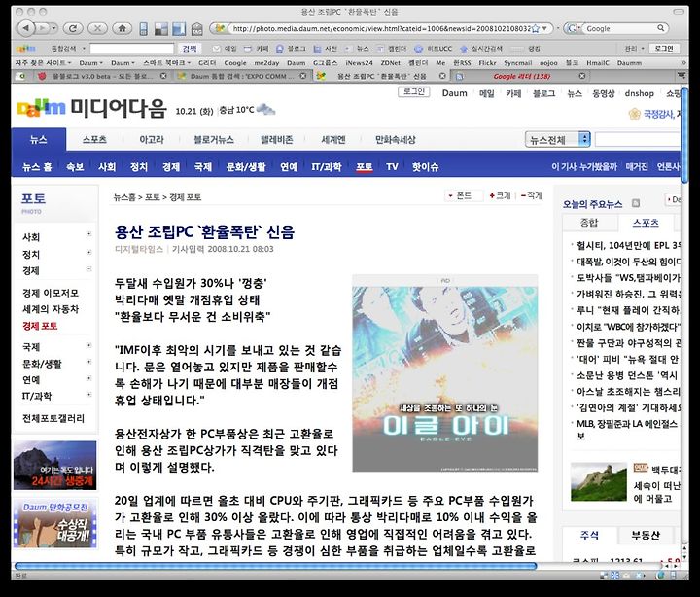This screenshot has height=597, width=700.
Task: Select 경제 in the blue navigation bar
Action: (170, 167)
